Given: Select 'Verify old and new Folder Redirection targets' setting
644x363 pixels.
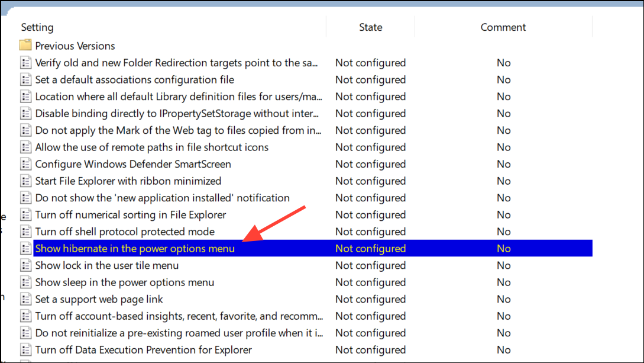Looking at the screenshot, I should pyautogui.click(x=176, y=63).
